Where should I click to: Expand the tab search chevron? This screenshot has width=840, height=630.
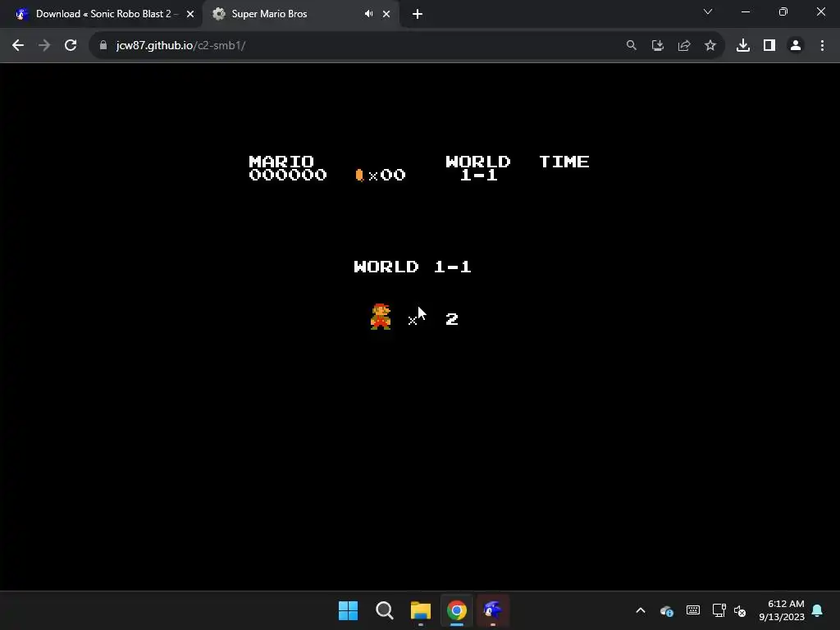coord(708,11)
